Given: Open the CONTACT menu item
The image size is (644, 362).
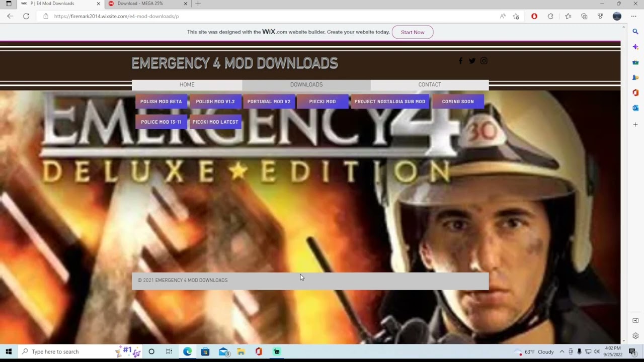Looking at the screenshot, I should [430, 84].
